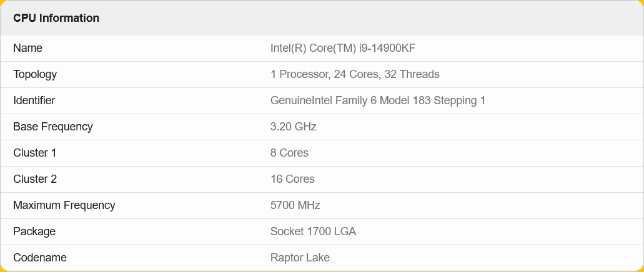Screen dimensions: 644x272
Task: Click the Raptor Lake codename value
Action: 300,258
